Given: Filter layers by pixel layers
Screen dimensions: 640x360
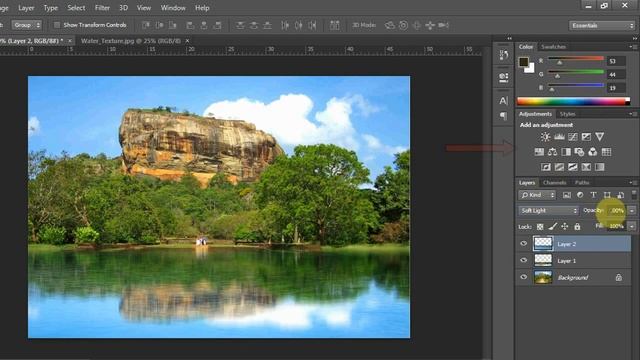Looking at the screenshot, I should click(x=567, y=195).
